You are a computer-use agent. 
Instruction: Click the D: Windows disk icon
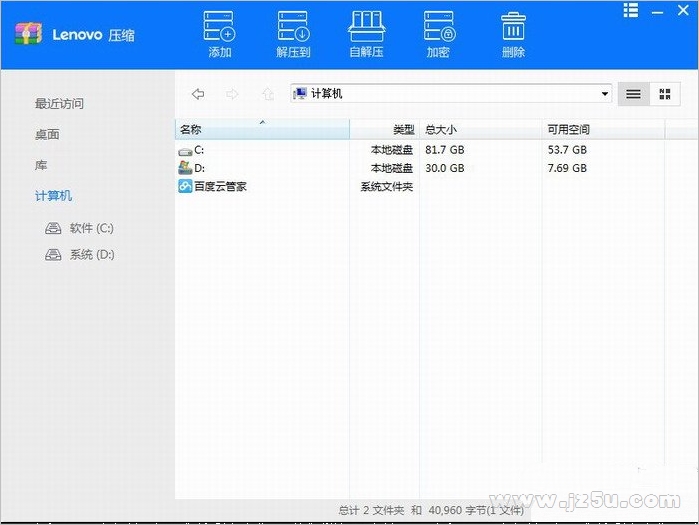click(185, 168)
